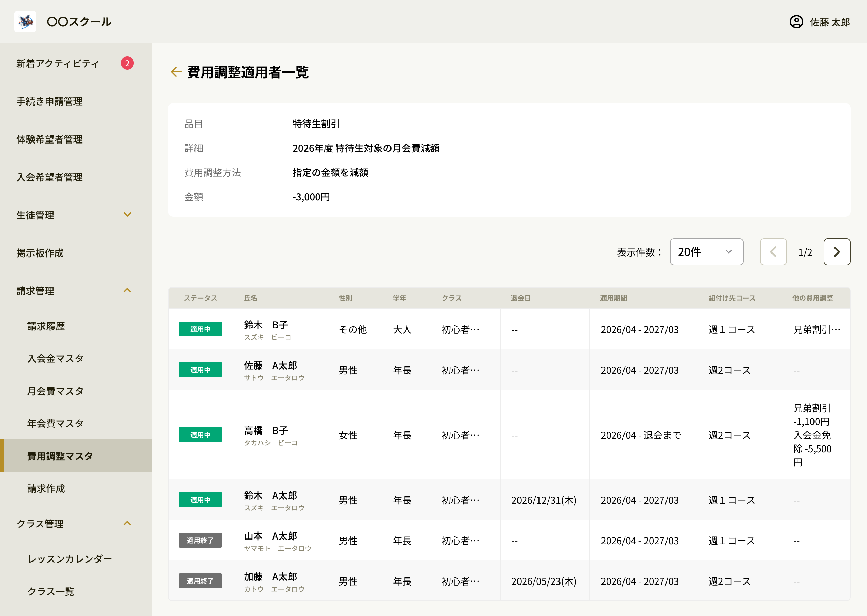867x616 pixels.
Task: Select 入会金マスタ submenu item
Action: click(x=56, y=358)
